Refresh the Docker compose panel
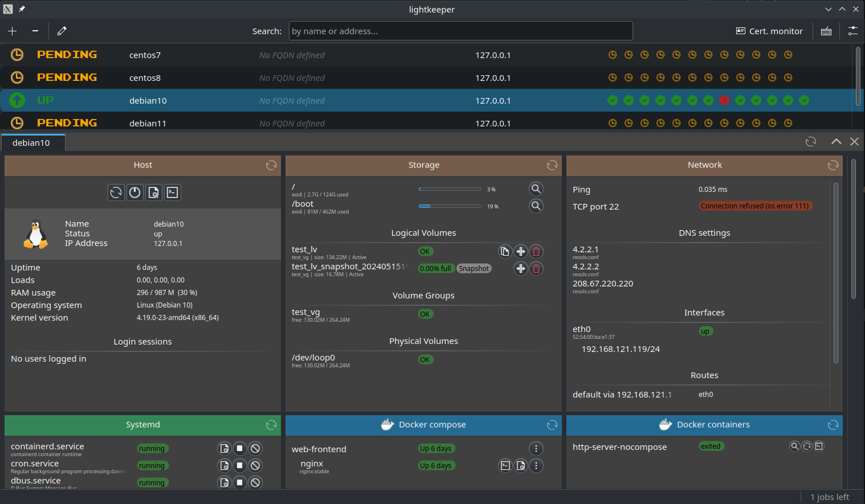Image resolution: width=865 pixels, height=504 pixels. 552,425
